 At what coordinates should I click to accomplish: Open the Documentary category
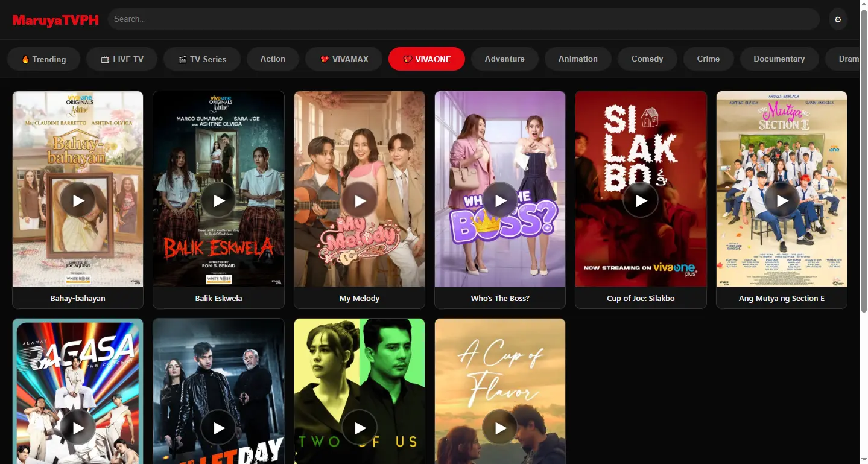[x=779, y=59]
